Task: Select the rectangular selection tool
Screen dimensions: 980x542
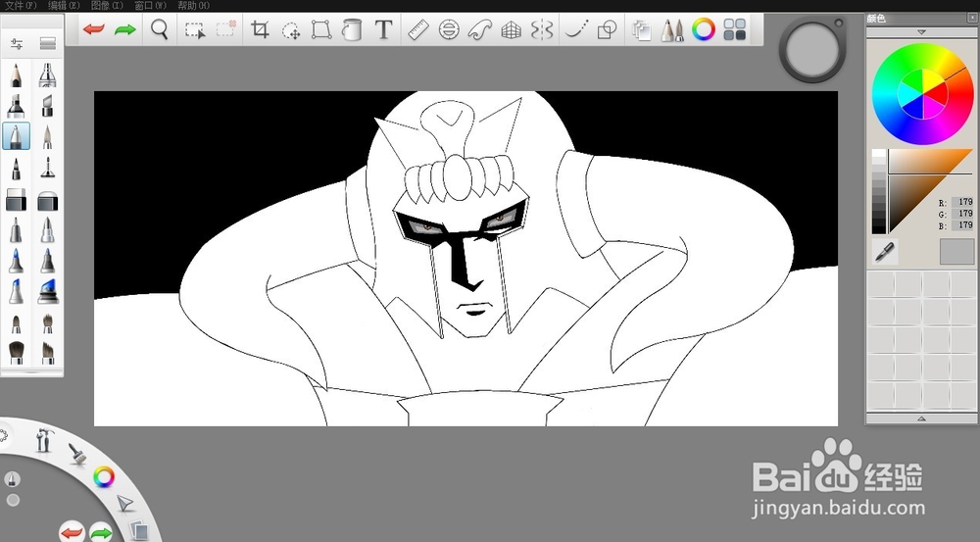Action: [195, 30]
